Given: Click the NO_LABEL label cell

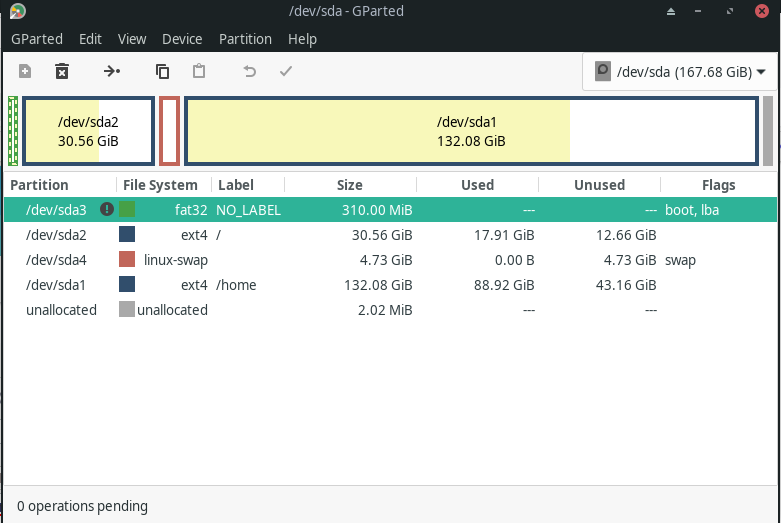Looking at the screenshot, I should coord(249,210).
